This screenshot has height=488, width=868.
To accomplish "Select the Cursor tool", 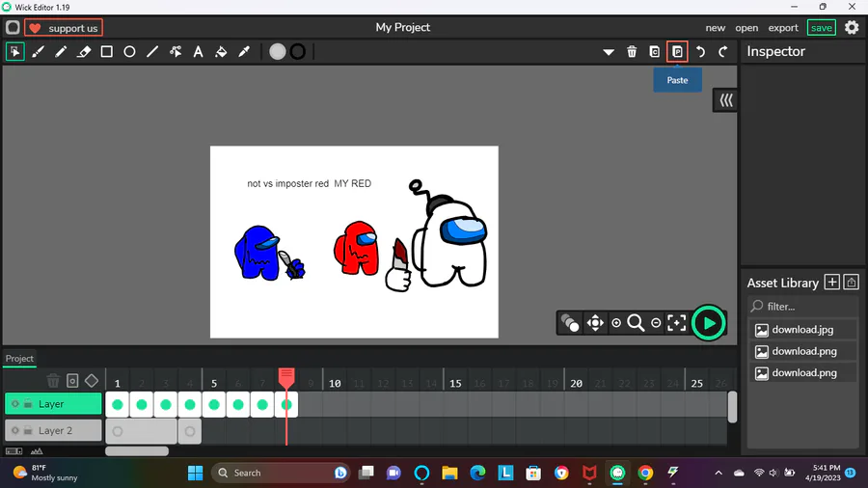I will pos(14,51).
